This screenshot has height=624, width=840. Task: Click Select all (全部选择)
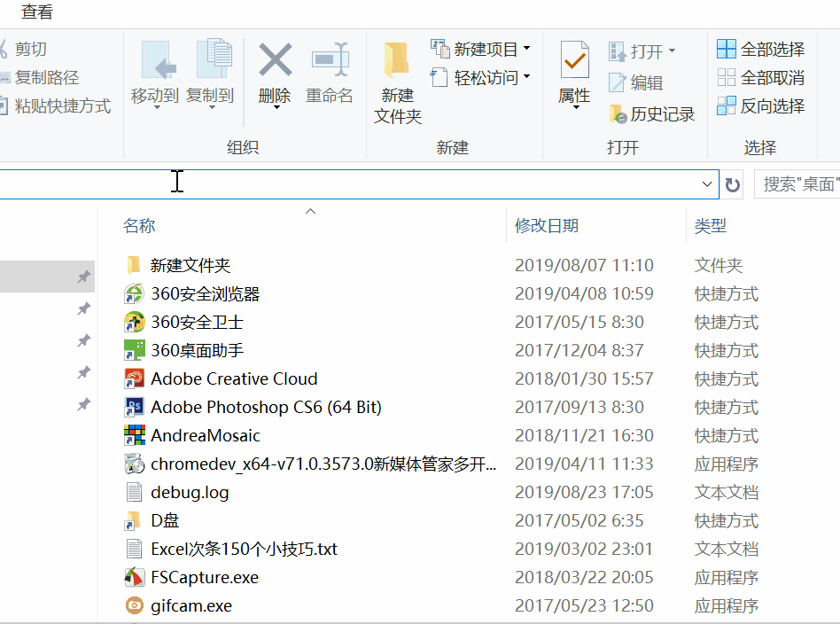(x=761, y=50)
